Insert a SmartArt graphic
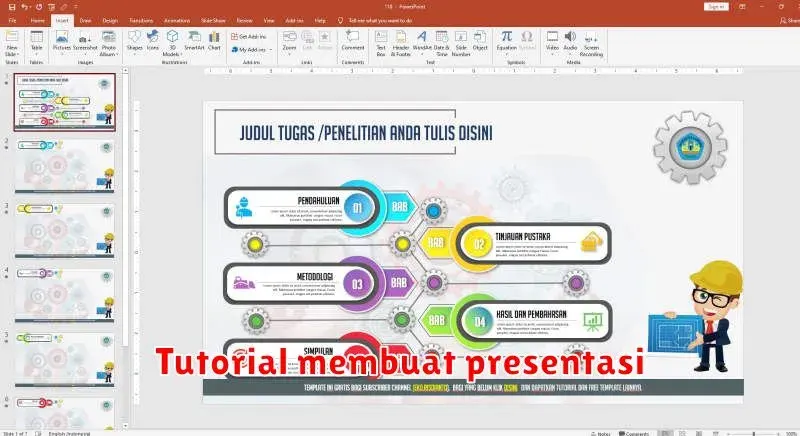The height and width of the screenshot is (436, 800). (x=194, y=41)
